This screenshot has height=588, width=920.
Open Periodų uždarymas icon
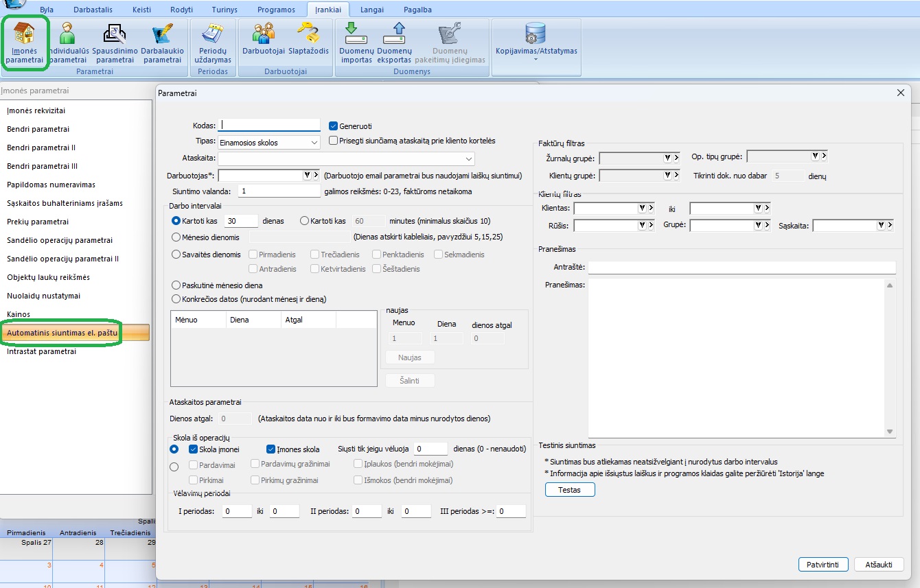213,43
